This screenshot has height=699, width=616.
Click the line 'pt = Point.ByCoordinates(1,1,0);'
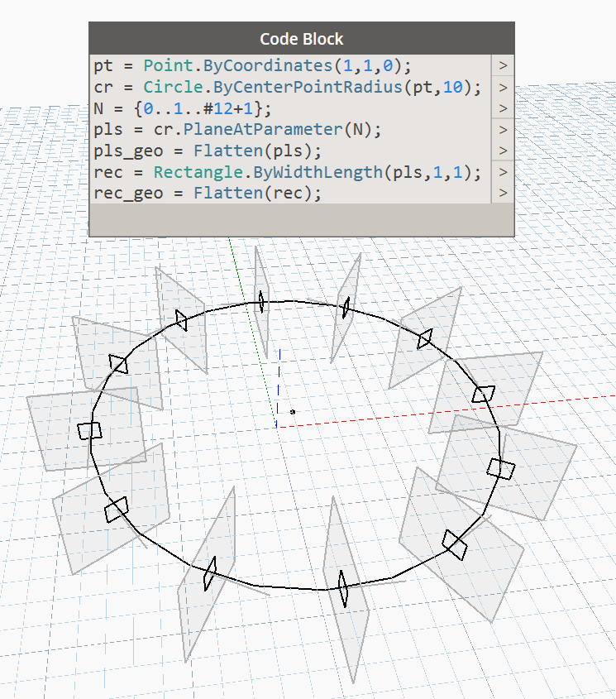click(x=252, y=66)
